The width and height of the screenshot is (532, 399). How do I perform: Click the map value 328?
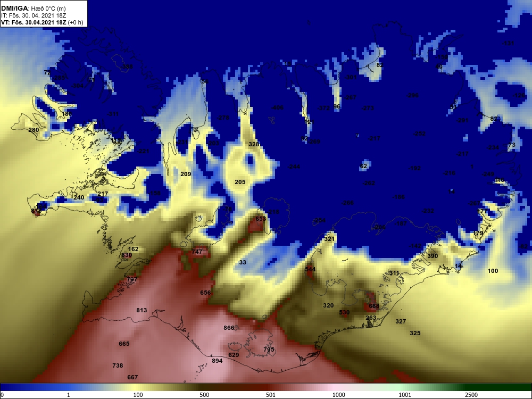(x=254, y=144)
